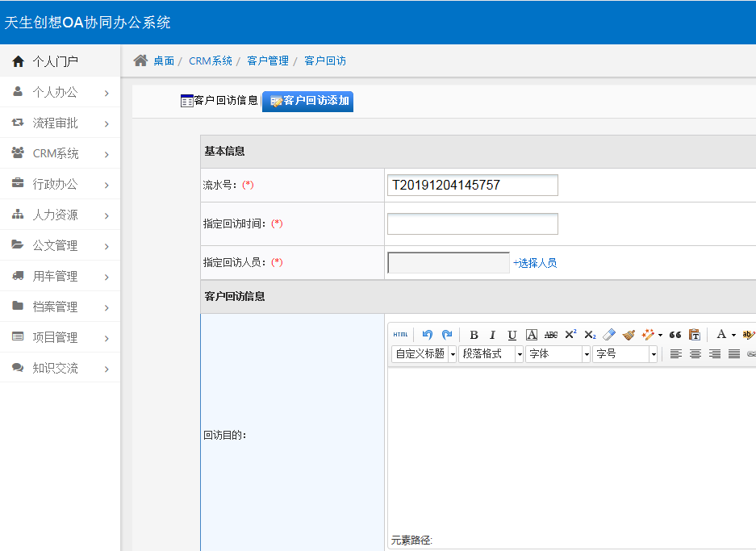
Task: Toggle strikethrough formatting
Action: pos(550,335)
